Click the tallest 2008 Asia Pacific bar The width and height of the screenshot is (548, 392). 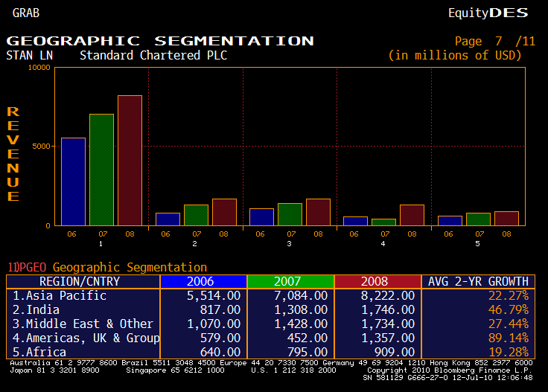130,160
